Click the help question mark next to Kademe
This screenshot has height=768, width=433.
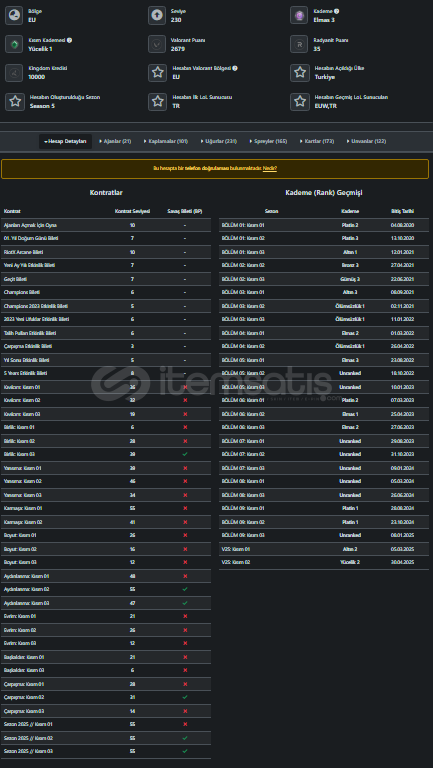(337, 11)
